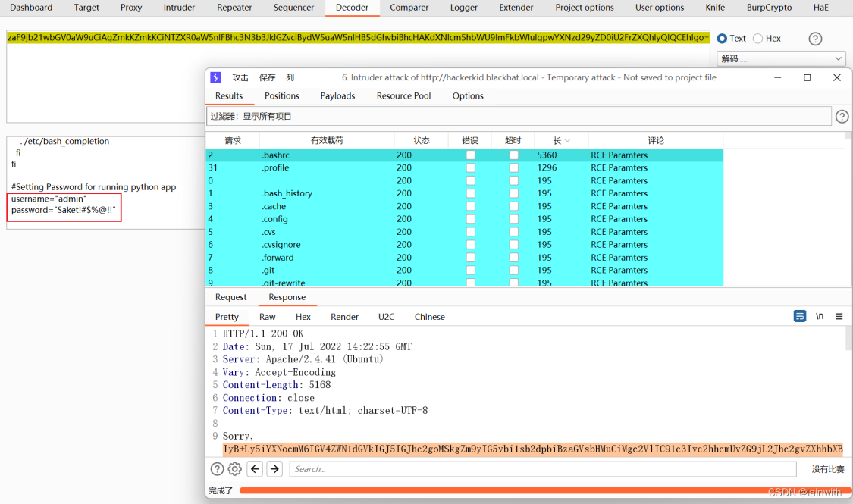Maximize the Intruder attack window
Image resolution: width=853 pixels, height=504 pixels.
point(808,77)
